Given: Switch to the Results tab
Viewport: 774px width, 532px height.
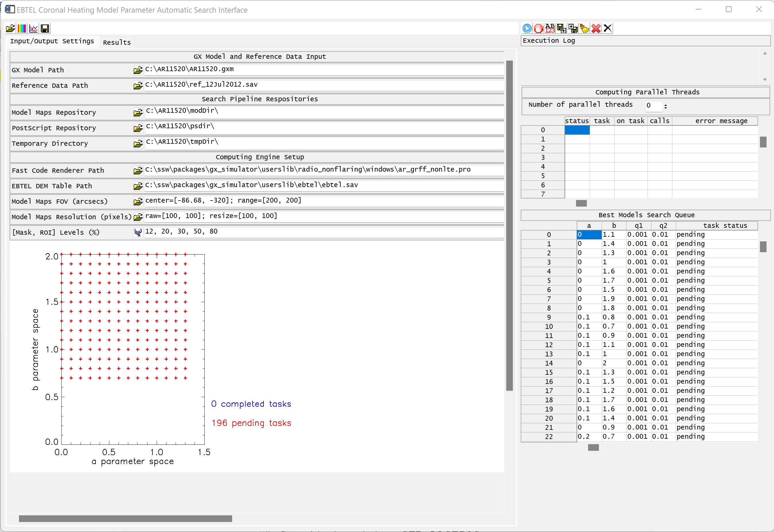Looking at the screenshot, I should coord(117,42).
